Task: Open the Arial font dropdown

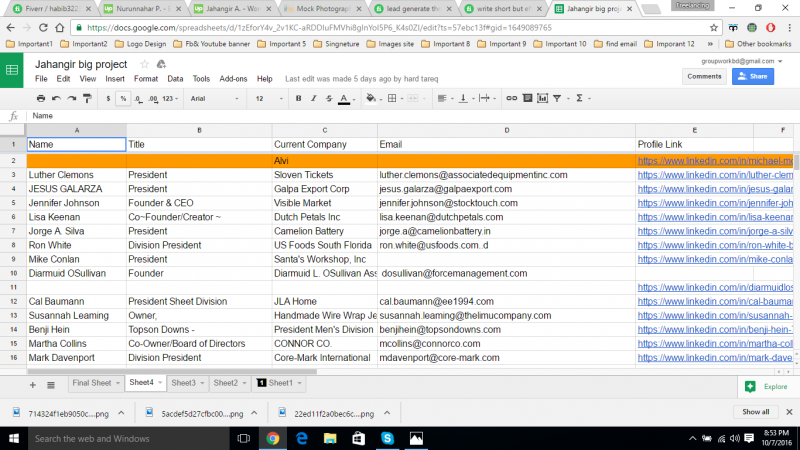Action: [x=214, y=98]
